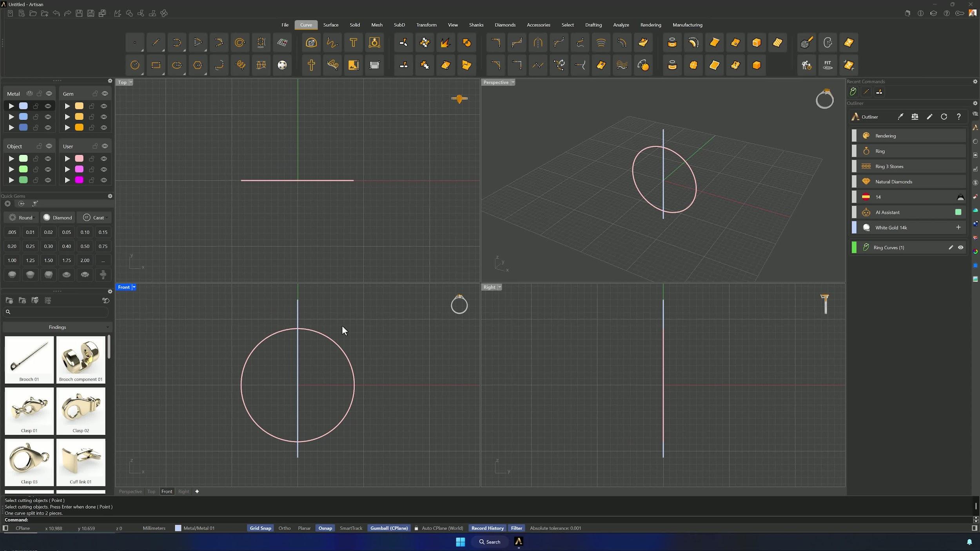Choose the 0.50 carat quick gem size
980x551 pixels.
(x=85, y=246)
